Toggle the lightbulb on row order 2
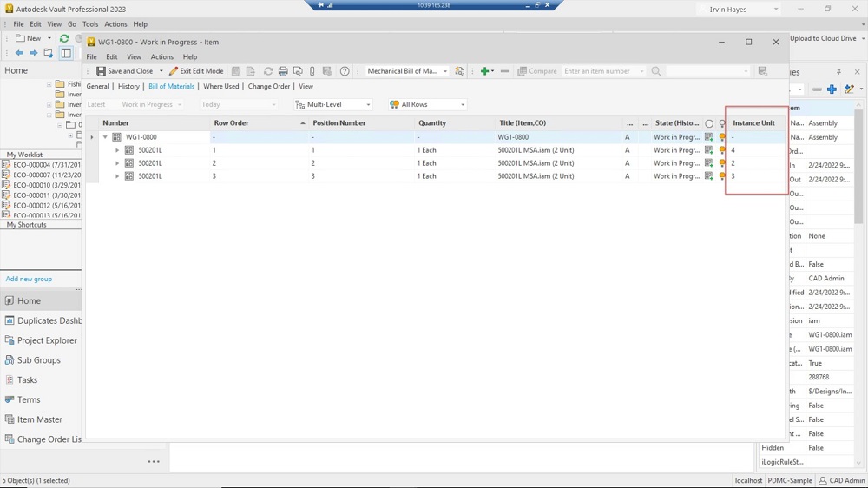 pyautogui.click(x=722, y=163)
